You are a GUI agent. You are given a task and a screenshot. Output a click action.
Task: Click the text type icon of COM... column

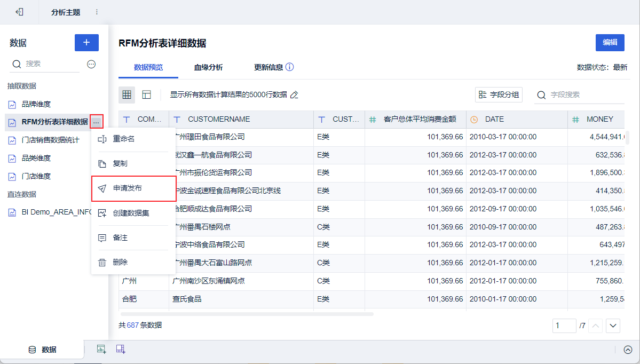tap(127, 120)
